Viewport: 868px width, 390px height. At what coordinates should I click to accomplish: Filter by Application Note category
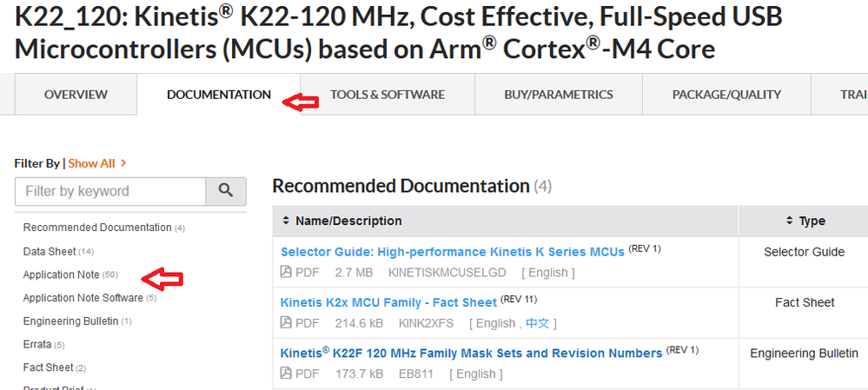pos(61,274)
